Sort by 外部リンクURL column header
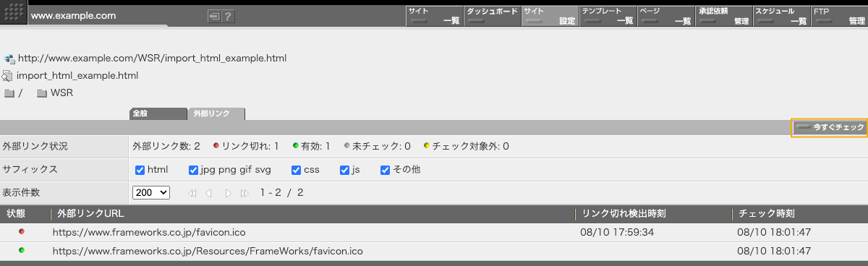Viewport: 868px width, 266px height. [x=90, y=214]
